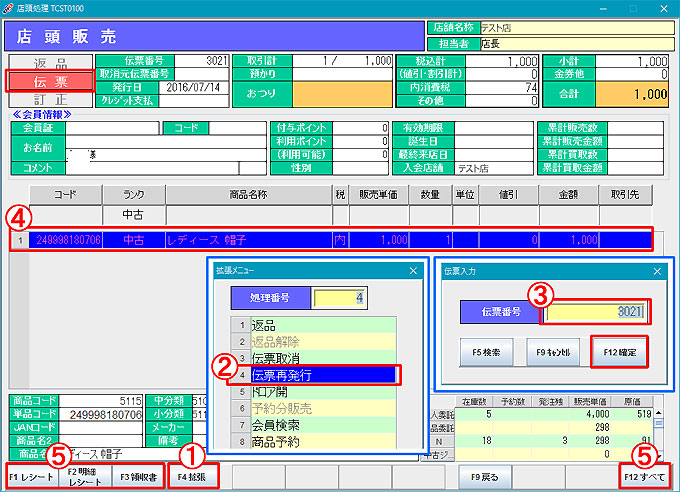Click the member コード input field
680x492 pixels.
pyautogui.click(x=237, y=128)
